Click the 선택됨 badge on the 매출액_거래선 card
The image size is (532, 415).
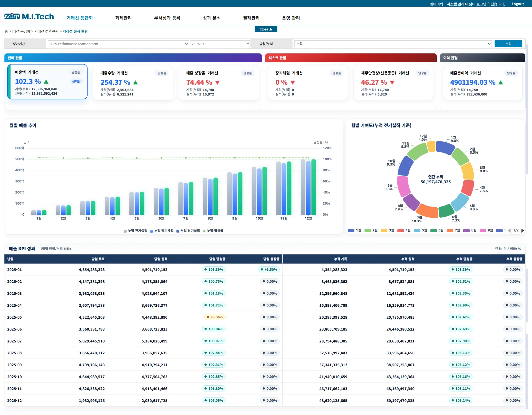point(76,81)
